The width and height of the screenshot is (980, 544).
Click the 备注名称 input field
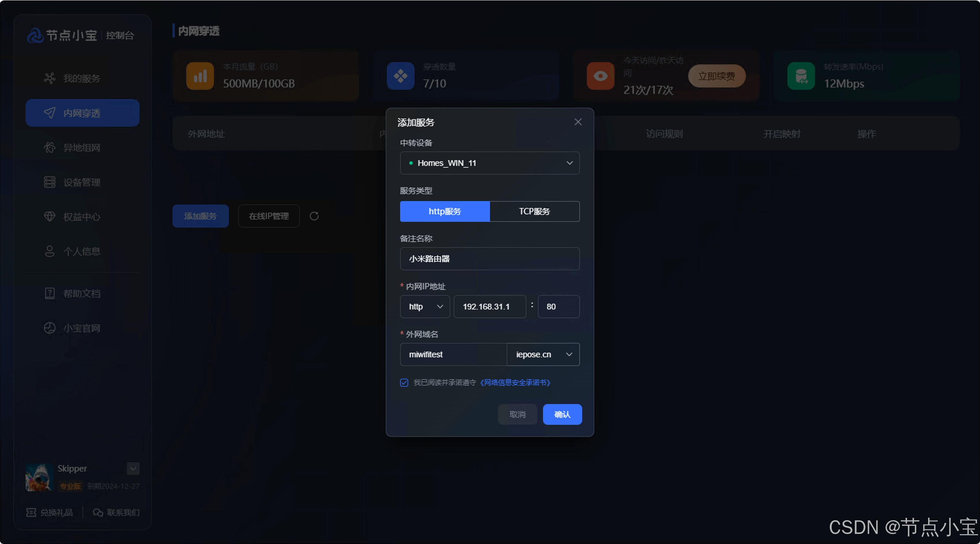click(490, 259)
